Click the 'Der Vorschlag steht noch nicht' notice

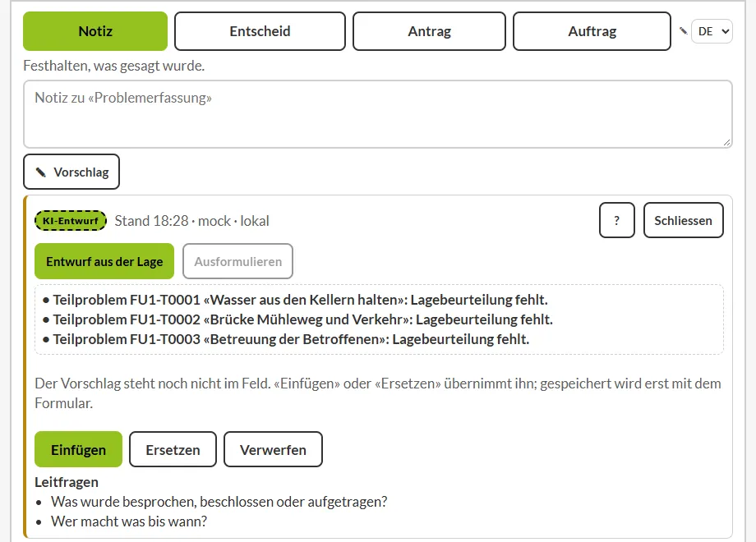tap(378, 393)
